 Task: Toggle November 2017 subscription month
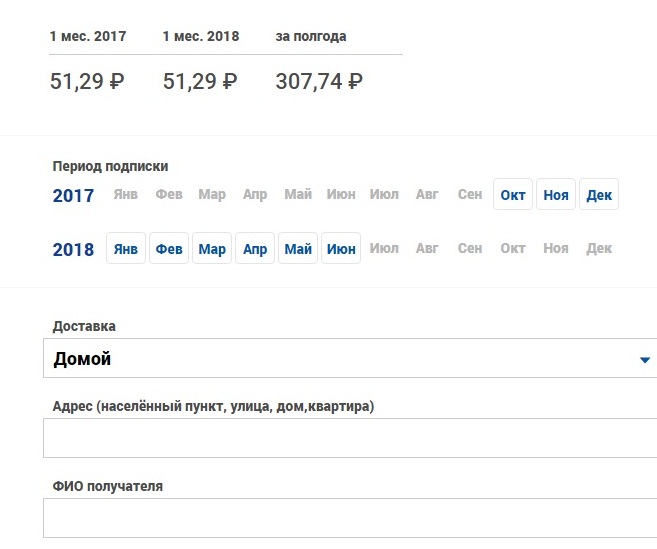[x=556, y=194]
